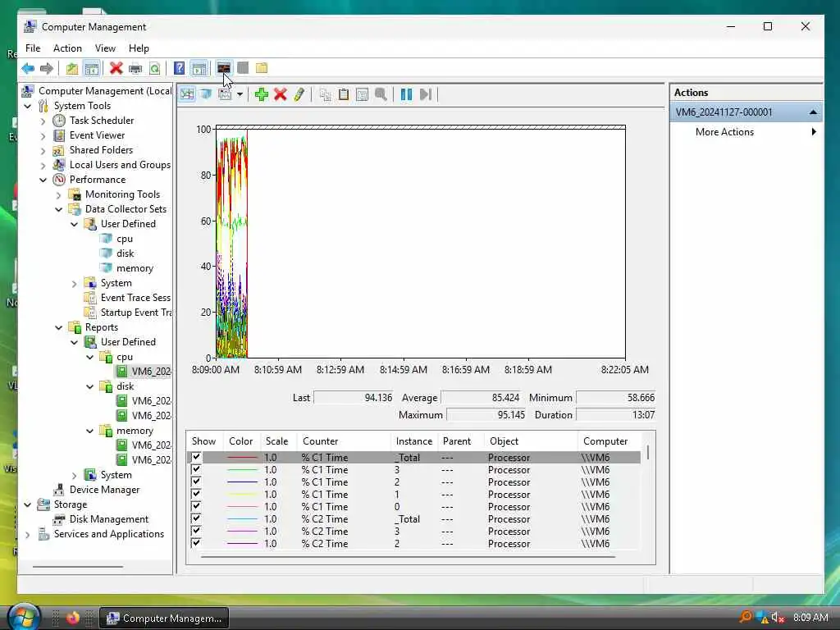Screen dimensions: 840x630
Task: Paste counter list with the clipboard icon
Action: [344, 94]
